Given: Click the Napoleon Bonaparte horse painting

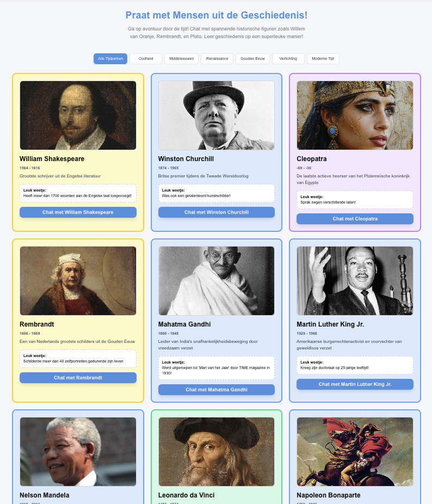Looking at the screenshot, I should (355, 452).
